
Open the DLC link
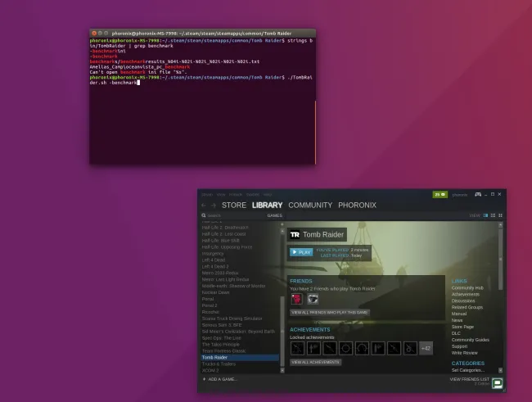pyautogui.click(x=456, y=333)
